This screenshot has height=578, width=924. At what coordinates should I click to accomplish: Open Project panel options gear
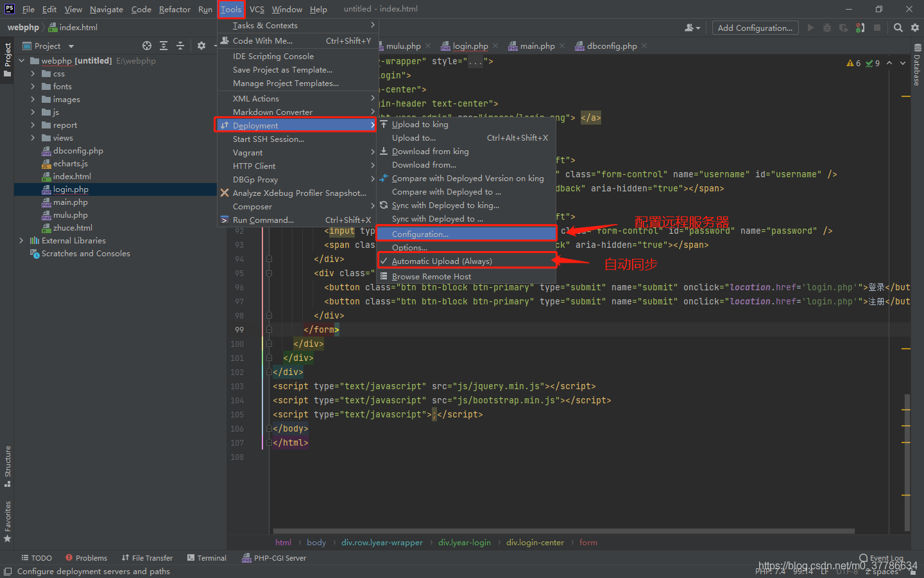coord(201,46)
